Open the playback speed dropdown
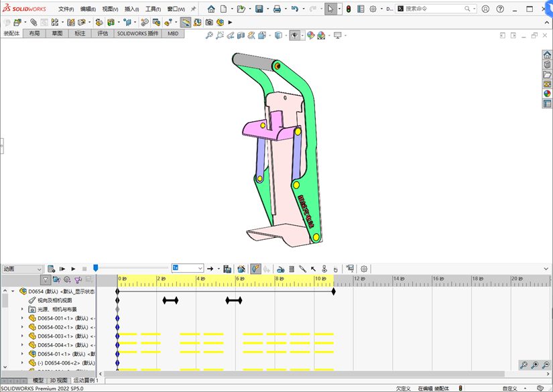The height and width of the screenshot is (392, 553). 199,268
